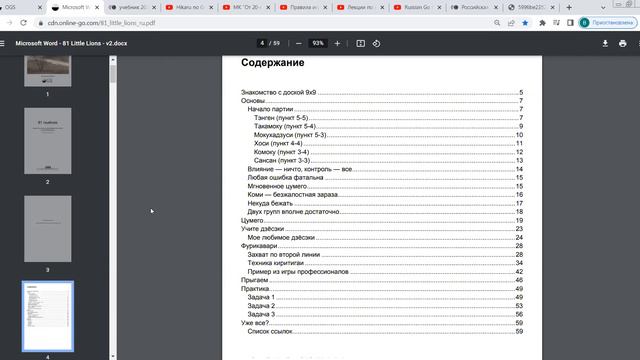
Task: Open contents entry Техника киритигаи
Action: tap(385, 263)
